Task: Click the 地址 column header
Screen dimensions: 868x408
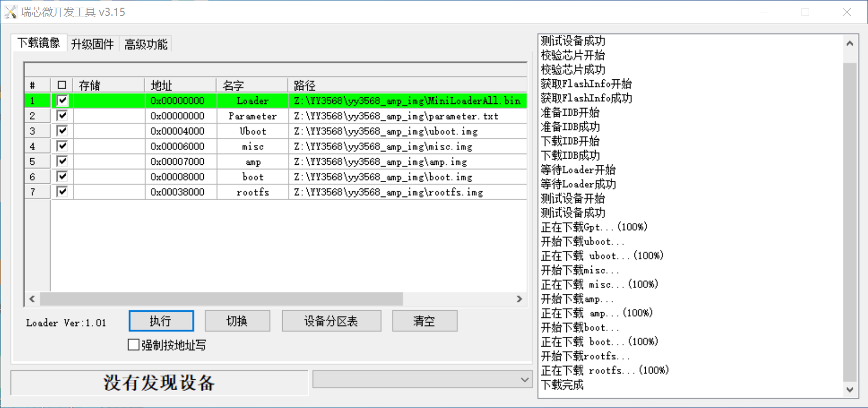Action: 180,85
